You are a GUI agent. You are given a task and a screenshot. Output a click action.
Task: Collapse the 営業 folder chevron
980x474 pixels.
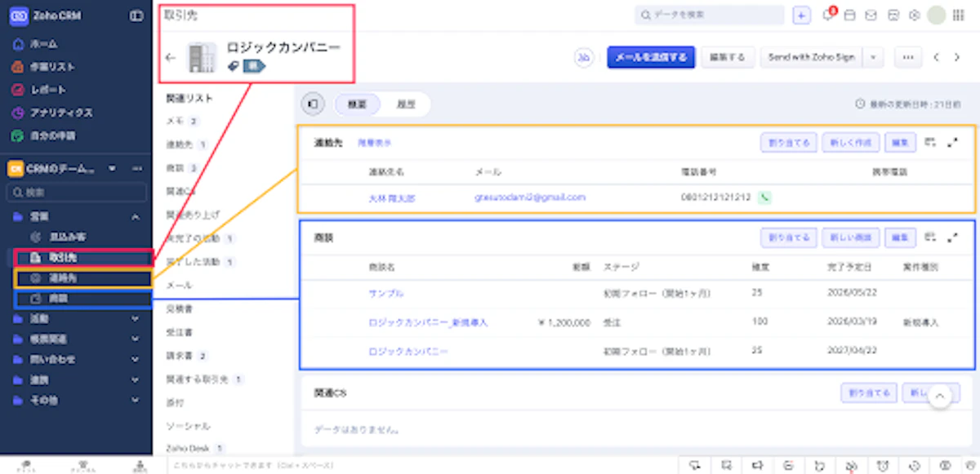click(136, 216)
